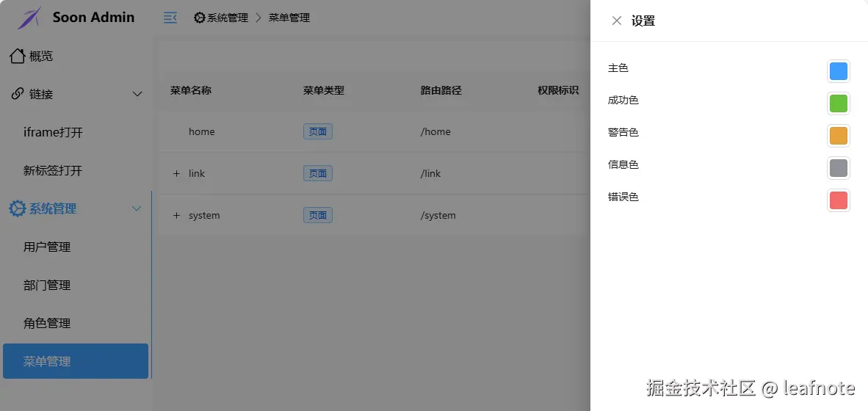The height and width of the screenshot is (411, 868).
Task: Click the gear icon in breadcrumb
Action: (x=199, y=18)
